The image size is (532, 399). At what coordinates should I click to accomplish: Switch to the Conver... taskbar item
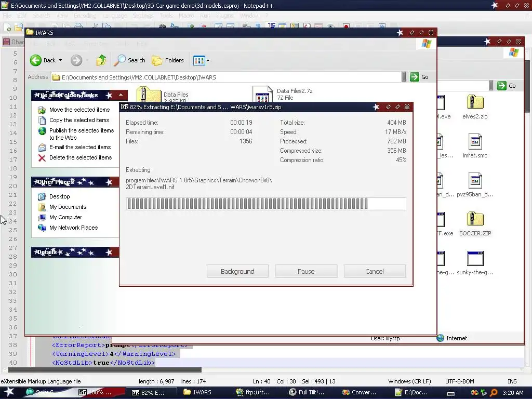click(359, 392)
